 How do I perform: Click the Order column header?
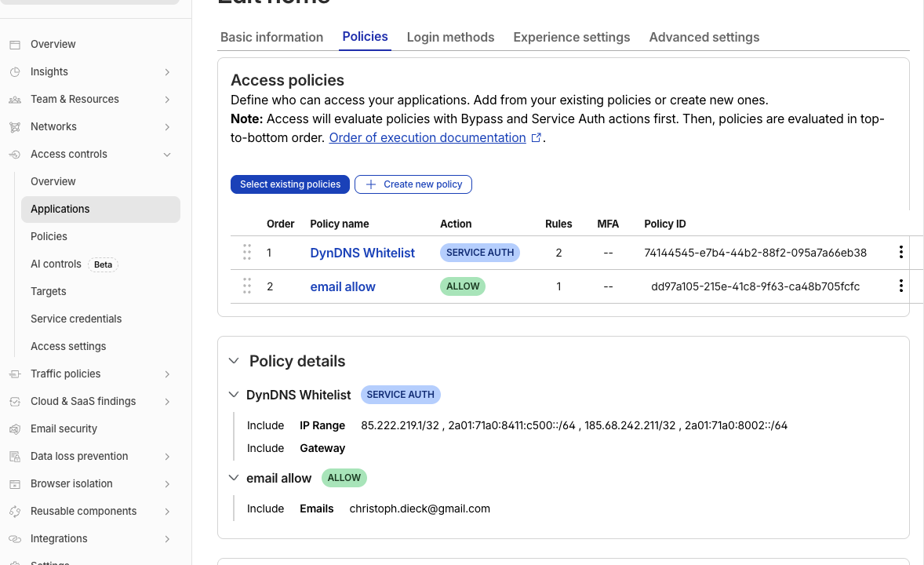pyautogui.click(x=281, y=224)
